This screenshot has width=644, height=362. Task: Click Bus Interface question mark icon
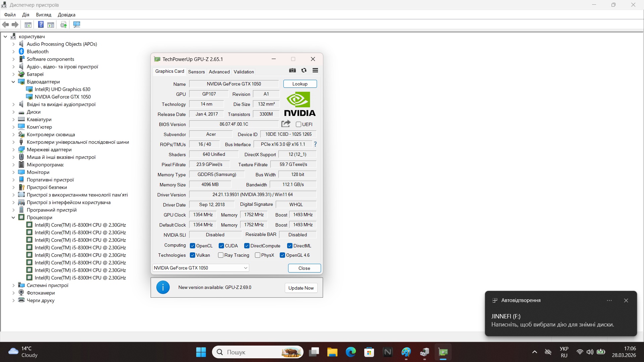tap(315, 144)
